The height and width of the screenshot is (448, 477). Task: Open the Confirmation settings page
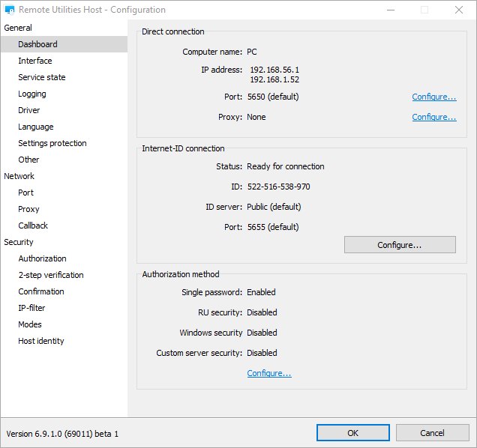41,291
